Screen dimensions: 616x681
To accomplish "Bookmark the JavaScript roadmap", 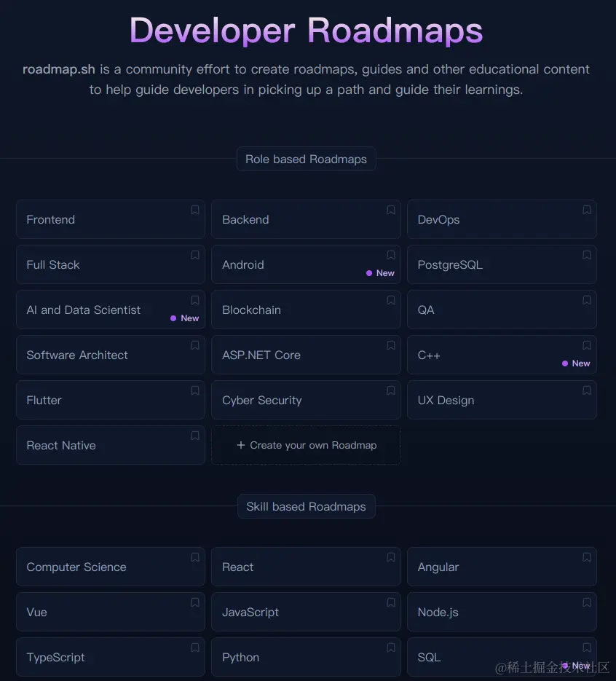I will pos(391,603).
